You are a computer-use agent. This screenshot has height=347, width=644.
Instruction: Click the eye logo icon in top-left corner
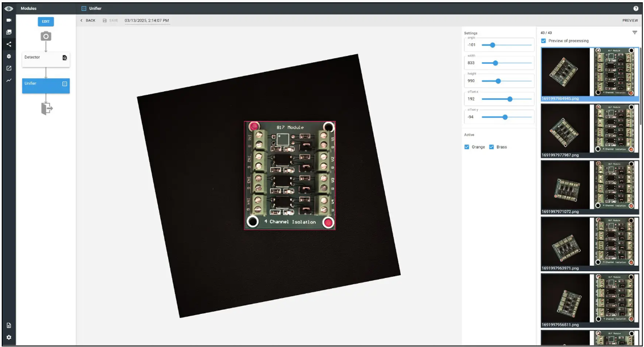click(x=9, y=9)
